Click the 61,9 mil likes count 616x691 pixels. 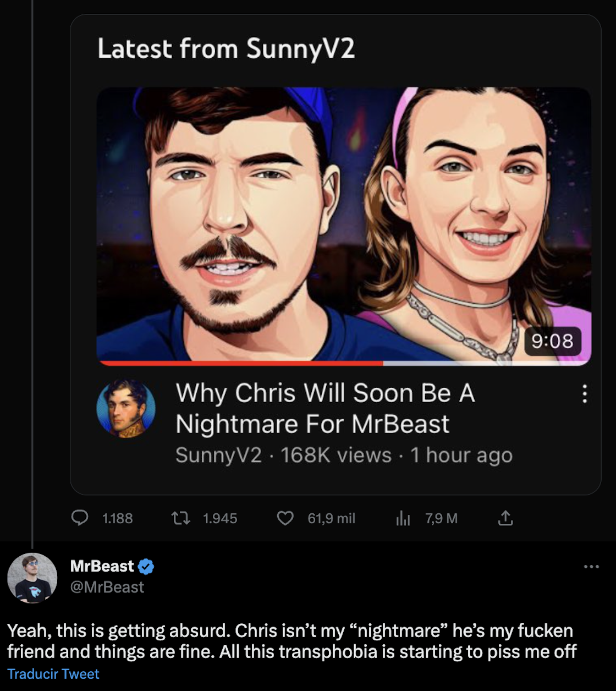[331, 518]
